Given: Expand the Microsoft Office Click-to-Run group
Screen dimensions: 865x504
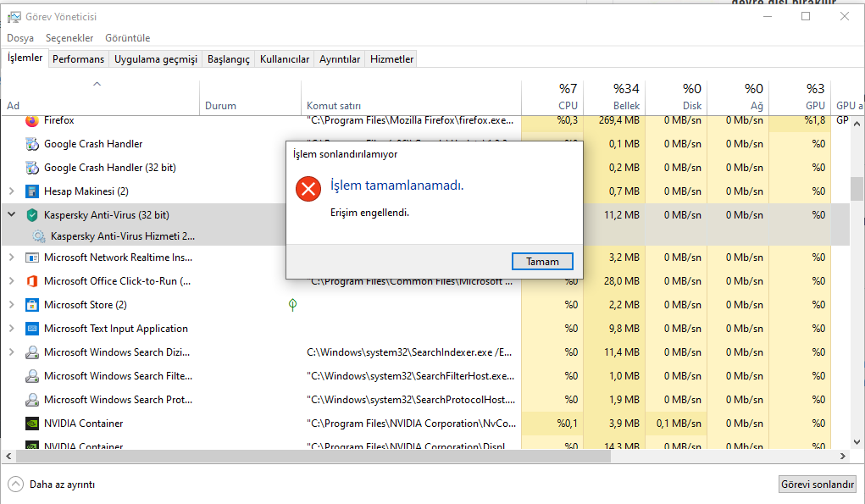Looking at the screenshot, I should coord(12,281).
